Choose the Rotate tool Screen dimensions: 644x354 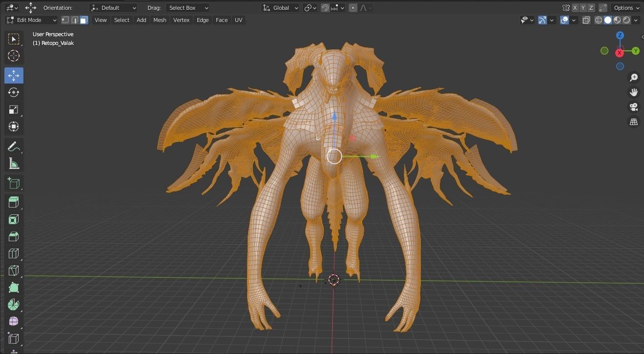pyautogui.click(x=14, y=92)
